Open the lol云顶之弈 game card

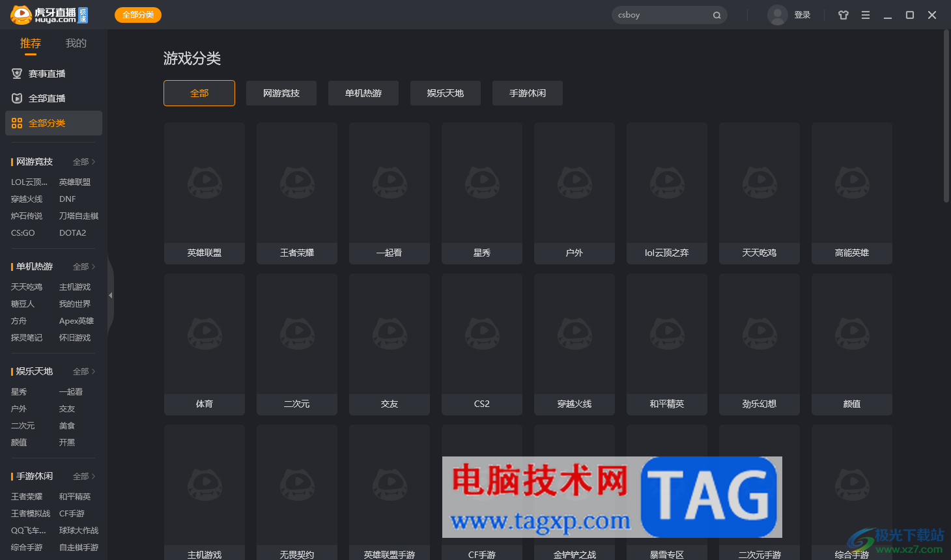[667, 193]
